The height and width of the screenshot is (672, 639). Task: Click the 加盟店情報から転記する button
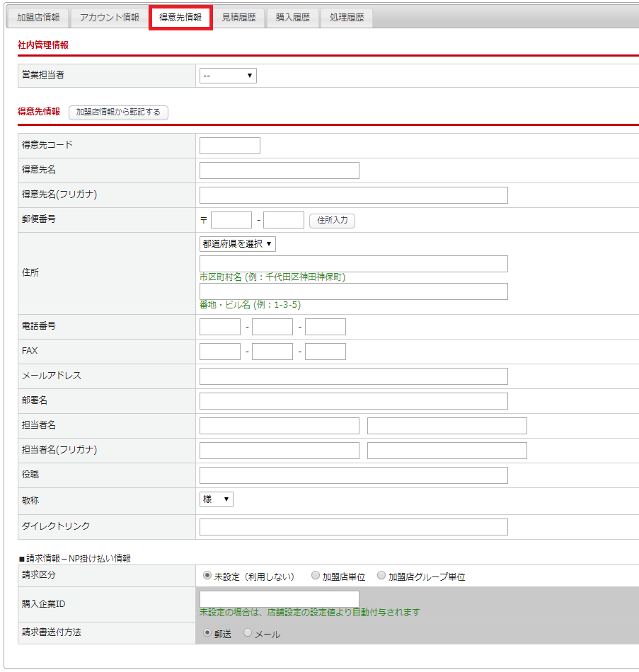(118, 112)
